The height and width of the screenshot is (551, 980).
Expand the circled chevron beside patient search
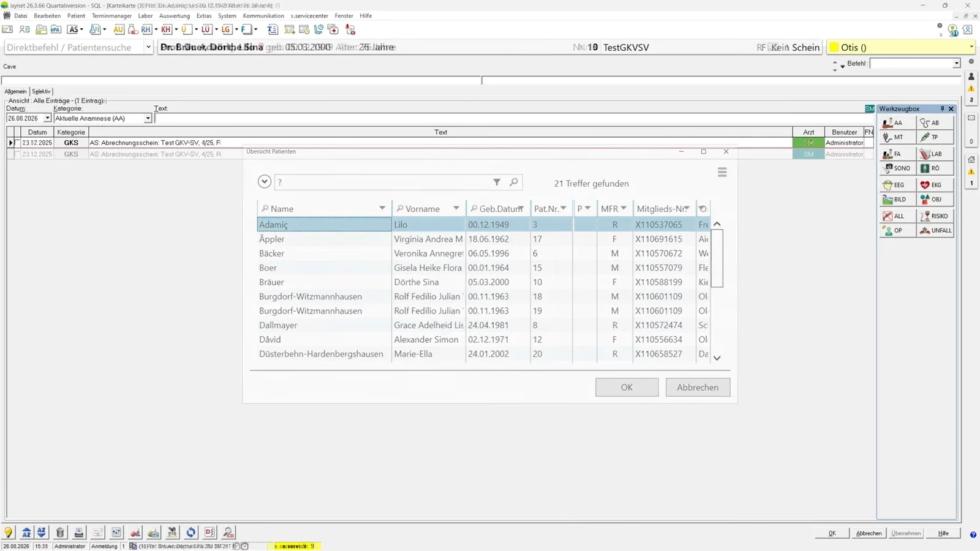(265, 182)
